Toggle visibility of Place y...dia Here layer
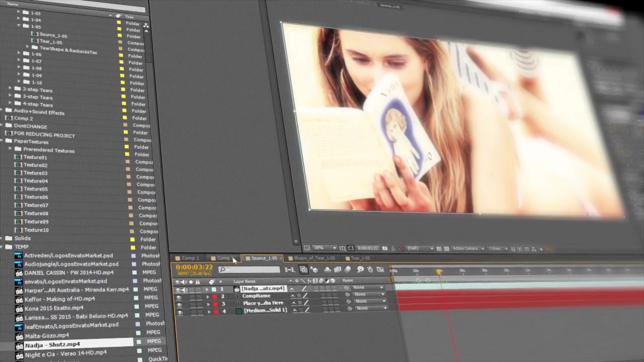The height and width of the screenshot is (362, 644). pos(179,305)
